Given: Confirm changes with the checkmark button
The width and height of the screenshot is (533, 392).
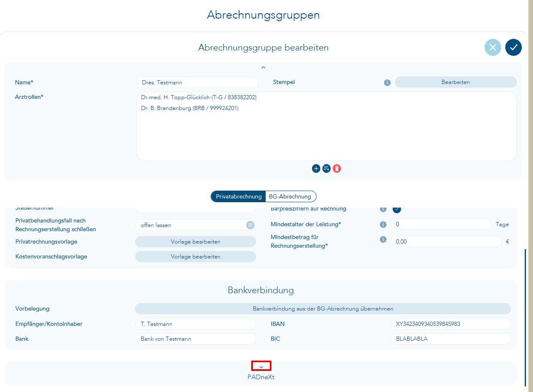Looking at the screenshot, I should (513, 48).
